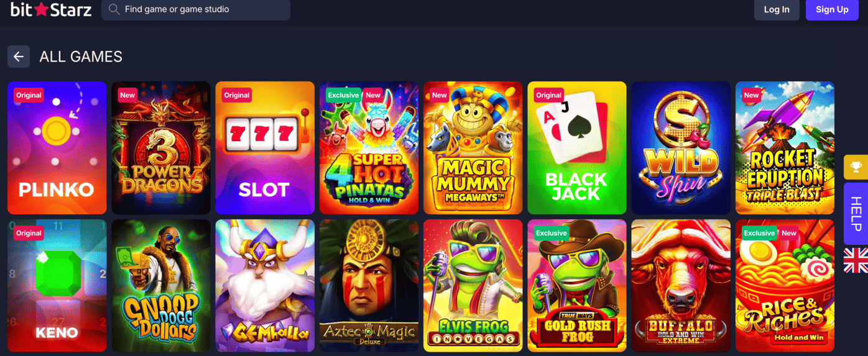Image resolution: width=868 pixels, height=356 pixels.
Task: Select the UK flag language icon
Action: coord(856,260)
